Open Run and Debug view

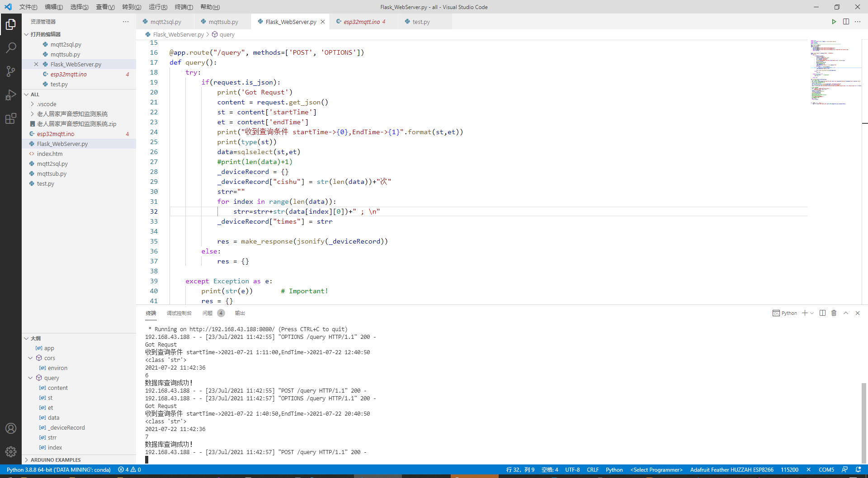(x=11, y=95)
